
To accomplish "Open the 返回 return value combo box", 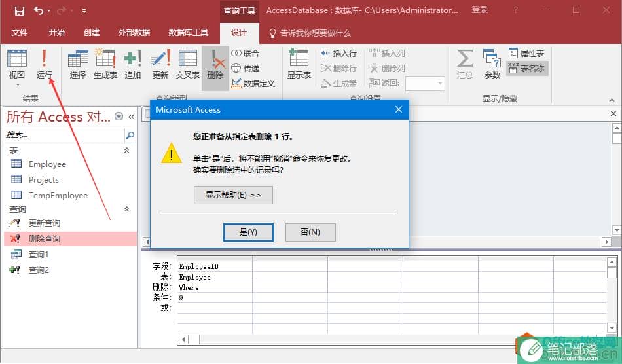I will pos(425,83).
